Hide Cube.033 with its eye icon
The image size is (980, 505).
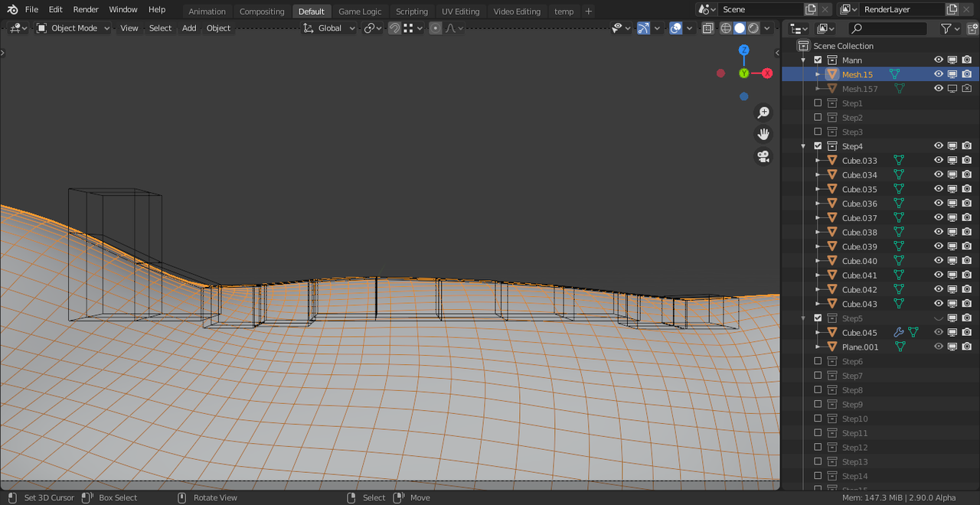(939, 161)
